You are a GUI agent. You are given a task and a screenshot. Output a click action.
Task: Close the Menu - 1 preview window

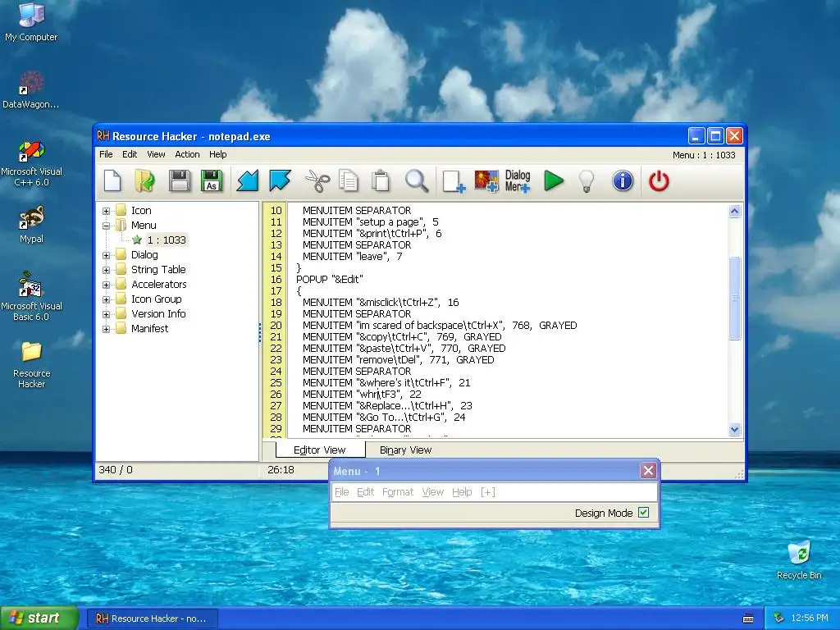(648, 470)
